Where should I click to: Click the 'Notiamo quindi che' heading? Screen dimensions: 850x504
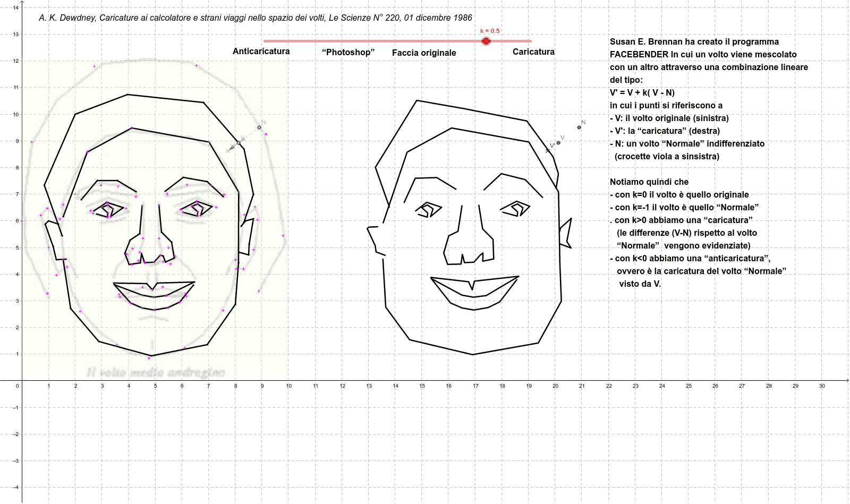649,182
